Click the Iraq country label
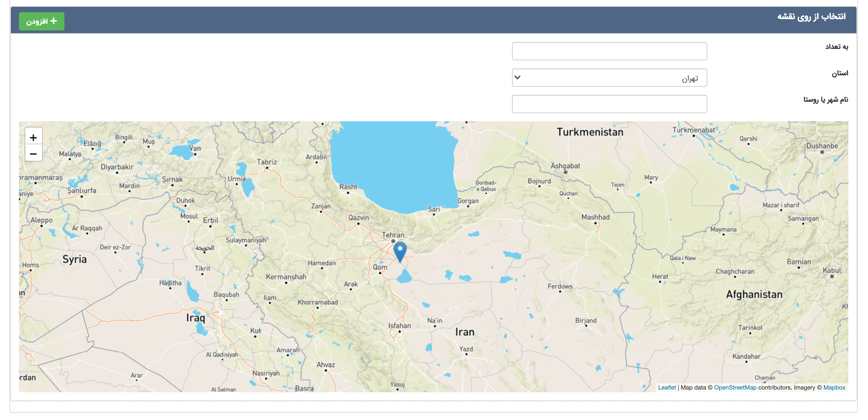868x420 pixels. pyautogui.click(x=196, y=318)
